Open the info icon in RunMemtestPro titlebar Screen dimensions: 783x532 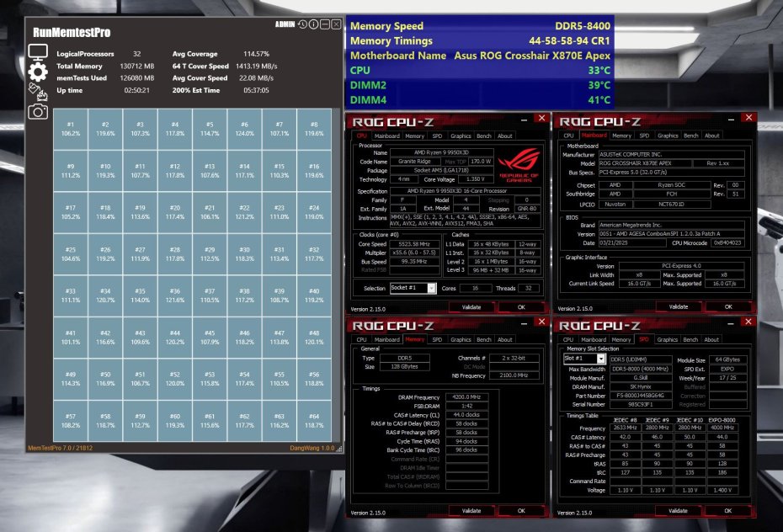coord(313,24)
